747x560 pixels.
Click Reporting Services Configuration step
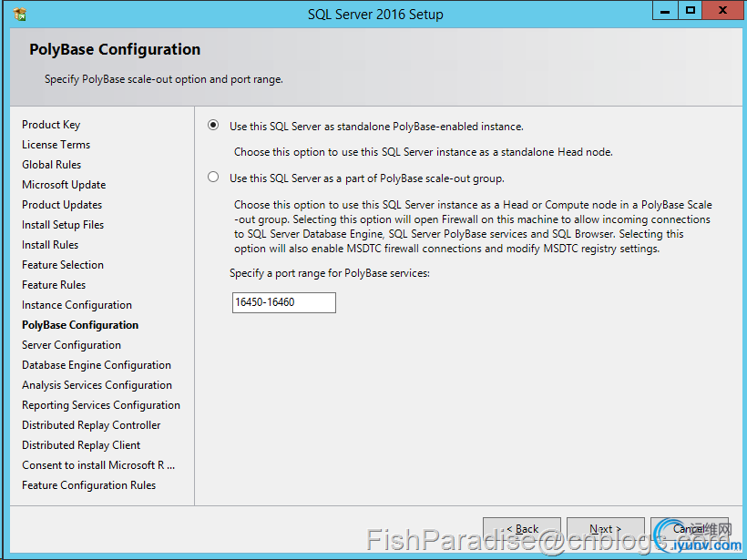pyautogui.click(x=101, y=405)
